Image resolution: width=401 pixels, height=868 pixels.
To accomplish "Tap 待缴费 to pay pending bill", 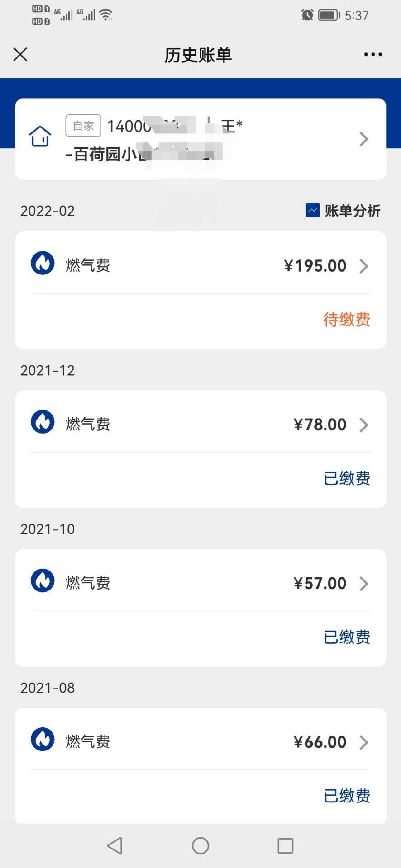I will tap(347, 320).
